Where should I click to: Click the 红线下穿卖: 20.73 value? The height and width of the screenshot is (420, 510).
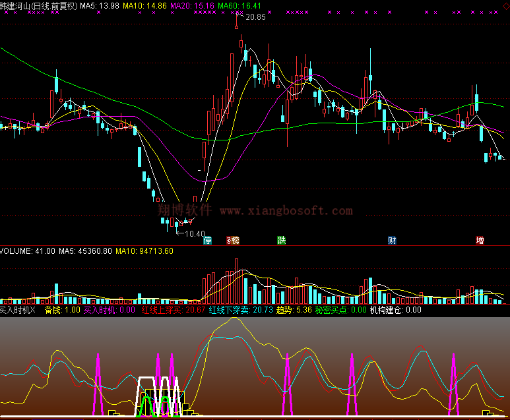tap(241, 310)
